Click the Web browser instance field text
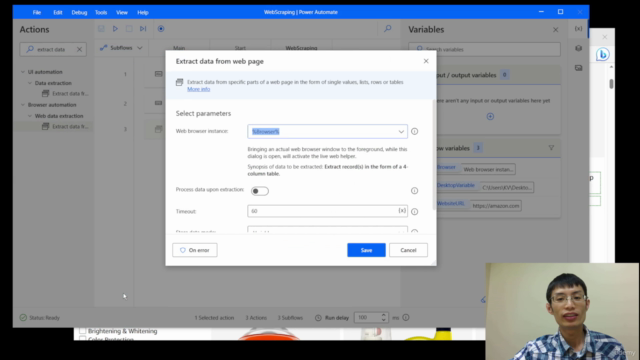 pos(265,131)
